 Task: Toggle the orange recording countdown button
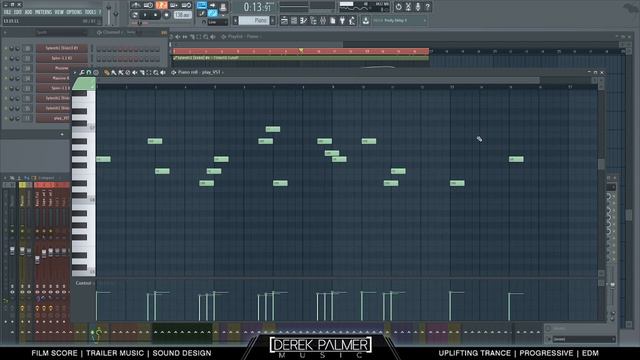[162, 5]
